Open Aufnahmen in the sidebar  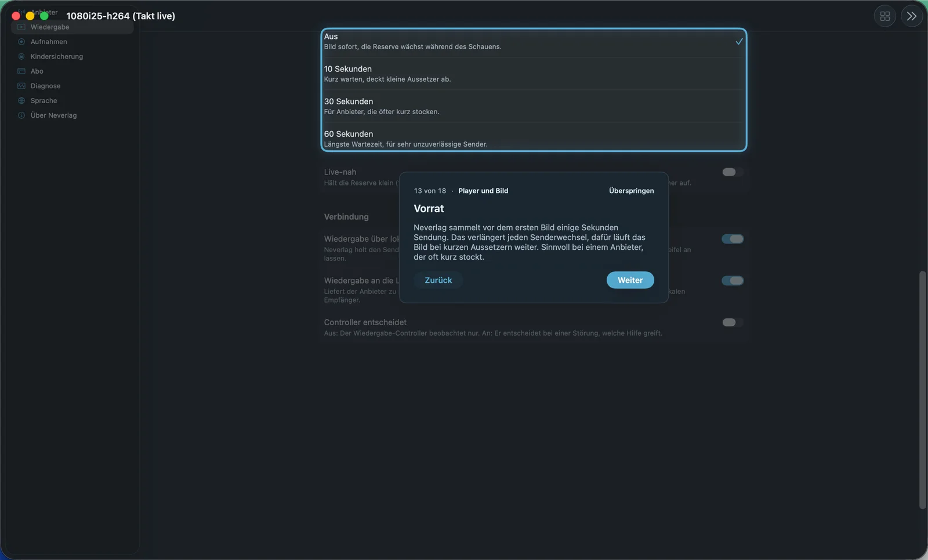[x=72, y=42]
